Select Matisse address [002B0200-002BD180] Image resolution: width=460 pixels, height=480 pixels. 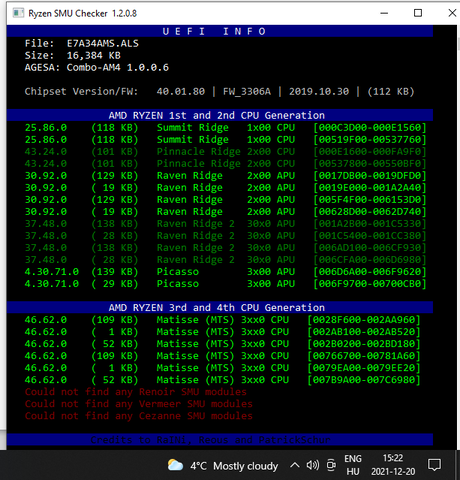pyautogui.click(x=364, y=344)
